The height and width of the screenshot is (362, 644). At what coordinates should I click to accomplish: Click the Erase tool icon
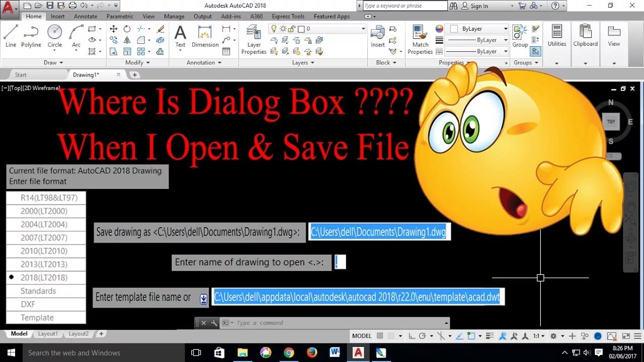160,29
